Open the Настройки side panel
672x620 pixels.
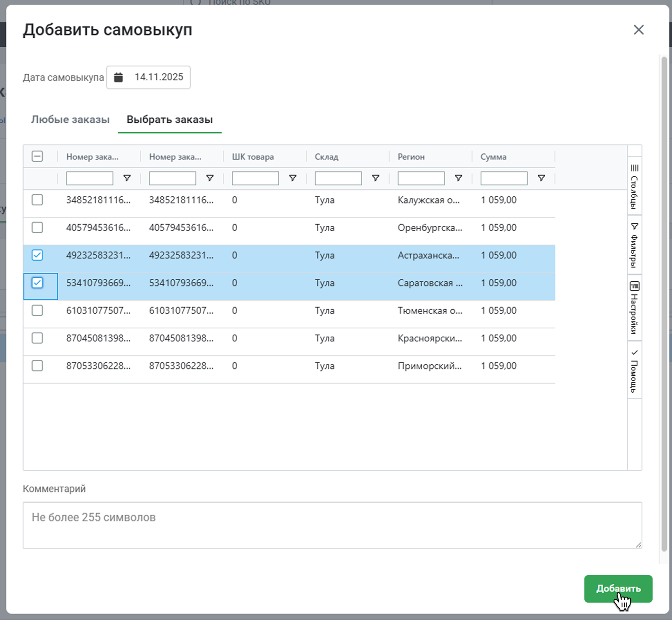point(634,308)
